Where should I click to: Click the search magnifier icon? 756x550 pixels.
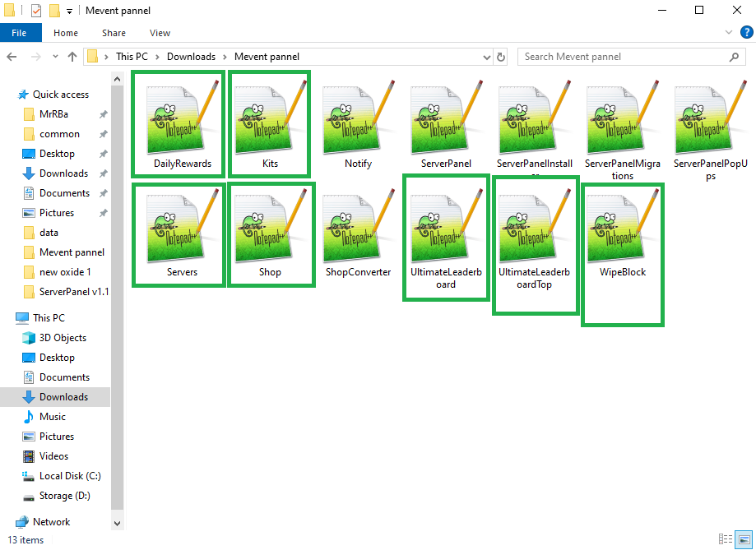click(734, 57)
